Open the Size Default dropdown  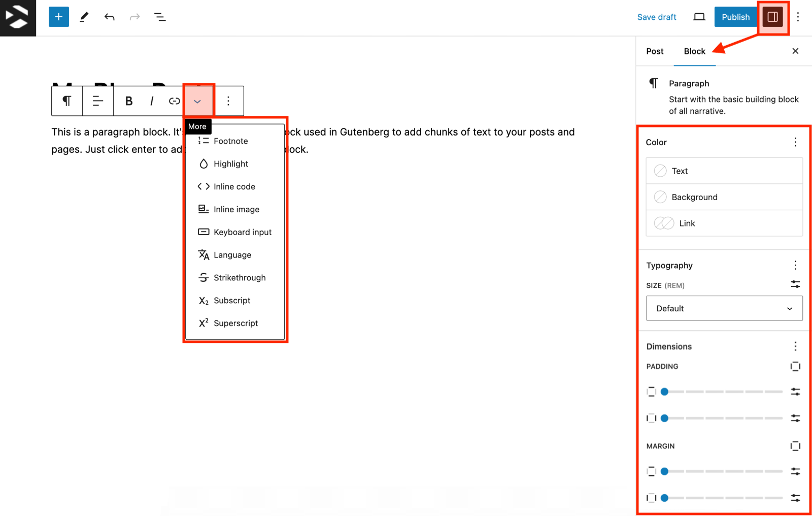(724, 308)
